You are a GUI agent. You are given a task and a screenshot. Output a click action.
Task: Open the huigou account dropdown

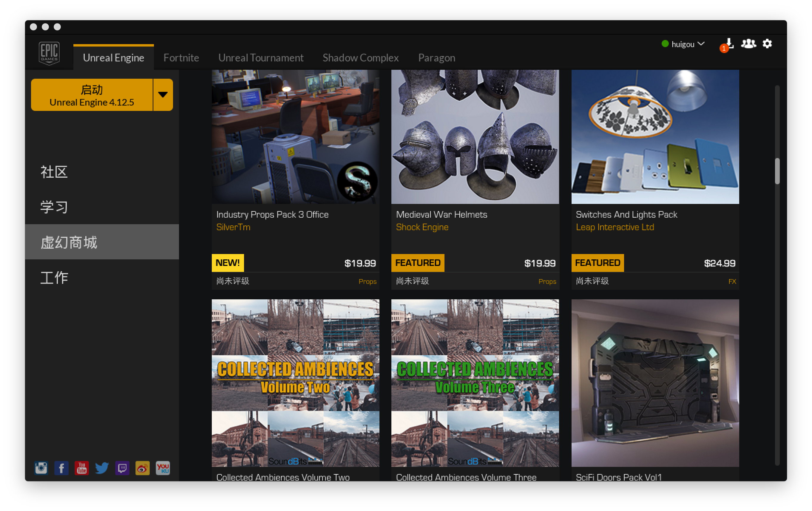pos(684,44)
